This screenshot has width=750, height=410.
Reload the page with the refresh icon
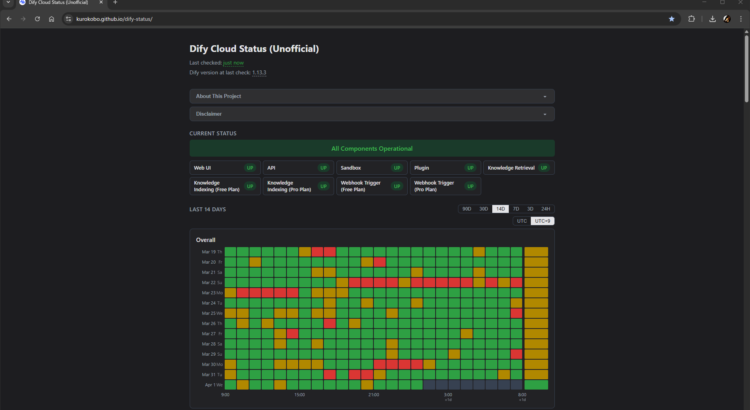click(37, 19)
